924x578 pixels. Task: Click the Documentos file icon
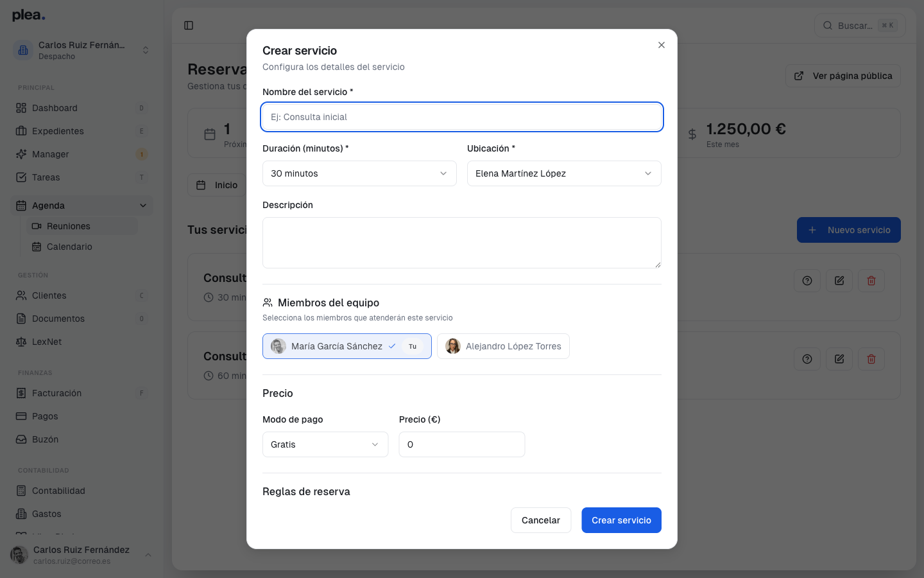tap(21, 319)
